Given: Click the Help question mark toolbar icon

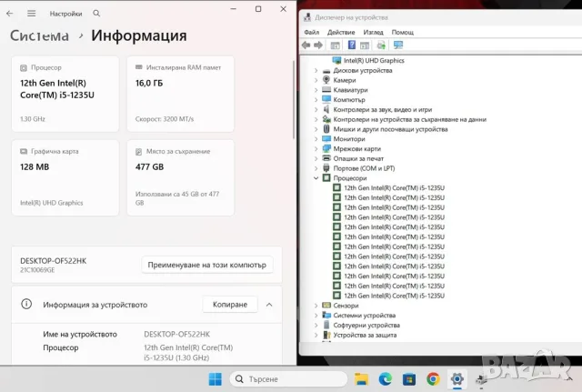Looking at the screenshot, I should [x=352, y=45].
